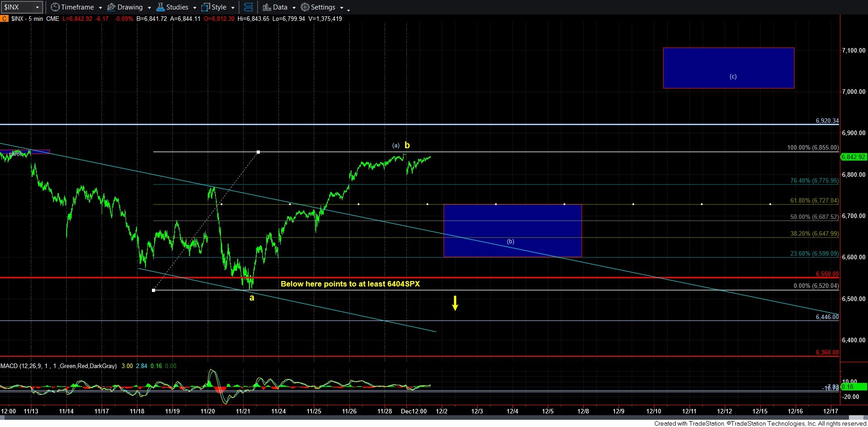Click the blue stacked-panels toolbar icon
Image resolution: width=868 pixels, height=427 pixels.
click(x=248, y=7)
